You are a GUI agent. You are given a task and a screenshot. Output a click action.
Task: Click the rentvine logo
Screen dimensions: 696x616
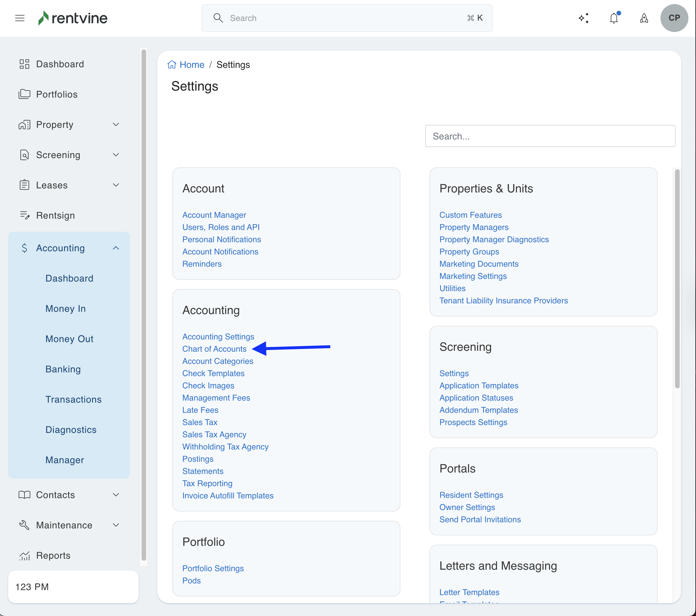tap(73, 18)
